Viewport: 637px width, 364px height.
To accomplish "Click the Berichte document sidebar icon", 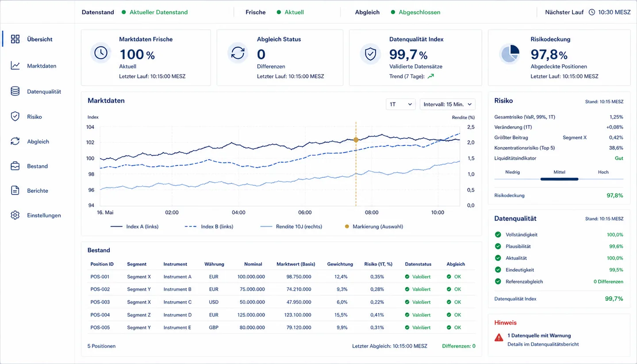I will coord(15,190).
